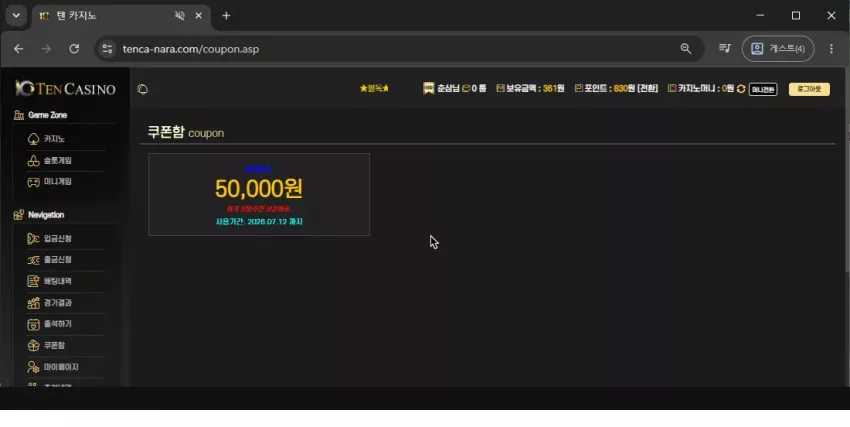
Task: Reload the page in the browser
Action: tap(74, 49)
